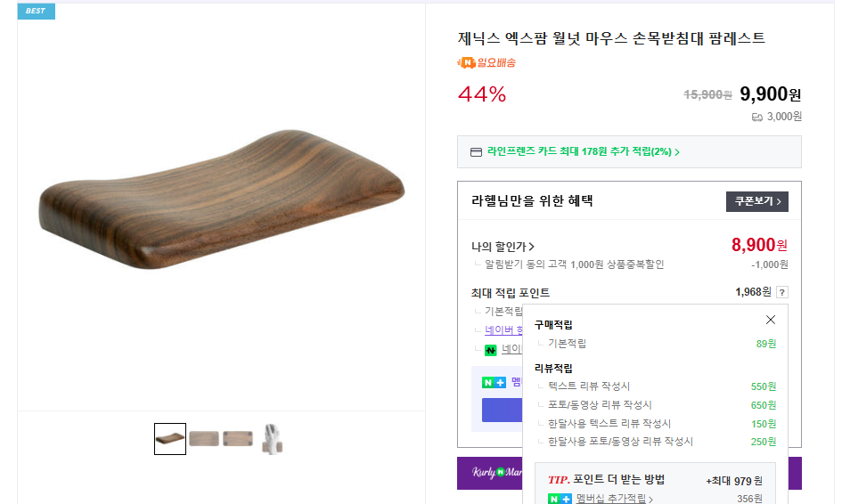Expand the 나의 할인가 details

click(x=503, y=247)
